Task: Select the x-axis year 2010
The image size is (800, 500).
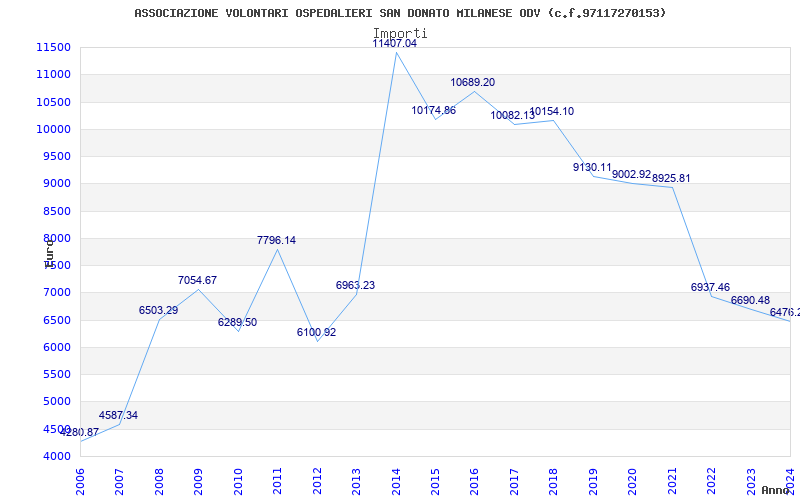Action: coord(238,481)
